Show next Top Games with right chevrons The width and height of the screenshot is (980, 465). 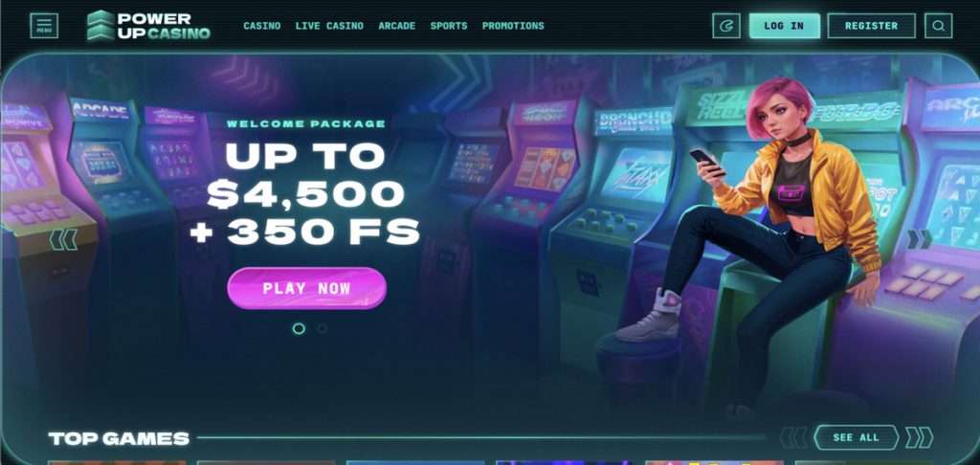pyautogui.click(x=919, y=437)
